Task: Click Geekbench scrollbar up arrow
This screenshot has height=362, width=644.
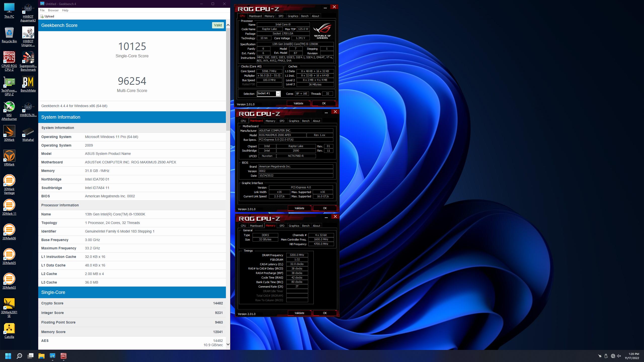Action: coord(228,25)
